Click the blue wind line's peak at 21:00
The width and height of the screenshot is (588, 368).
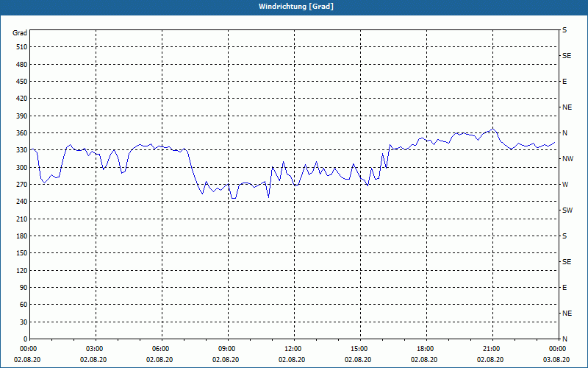[x=493, y=128]
